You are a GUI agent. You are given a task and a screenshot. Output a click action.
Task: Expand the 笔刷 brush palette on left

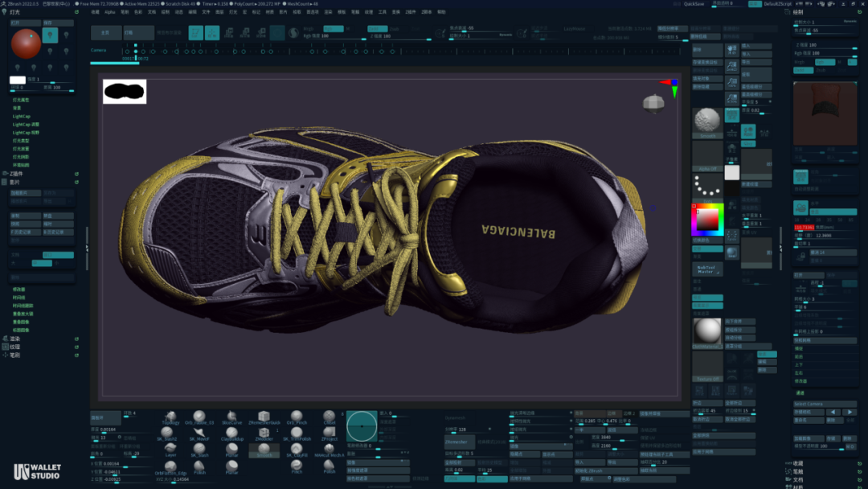14,355
